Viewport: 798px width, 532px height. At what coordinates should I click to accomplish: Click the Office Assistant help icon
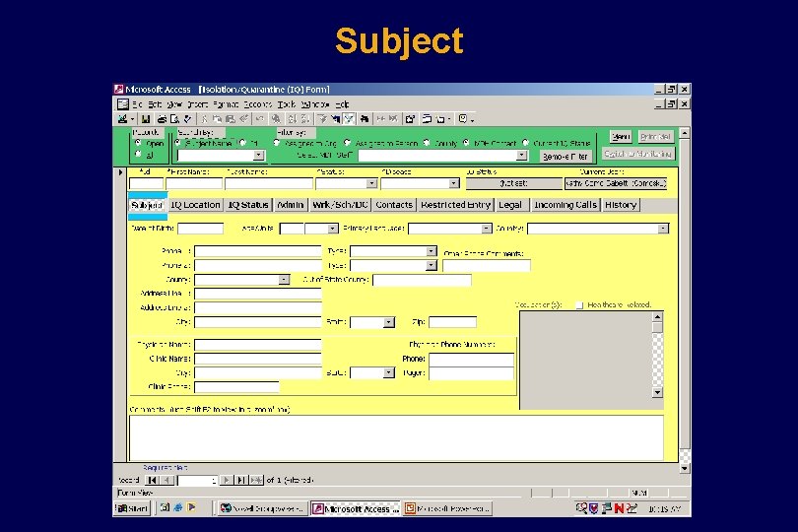coord(463,119)
